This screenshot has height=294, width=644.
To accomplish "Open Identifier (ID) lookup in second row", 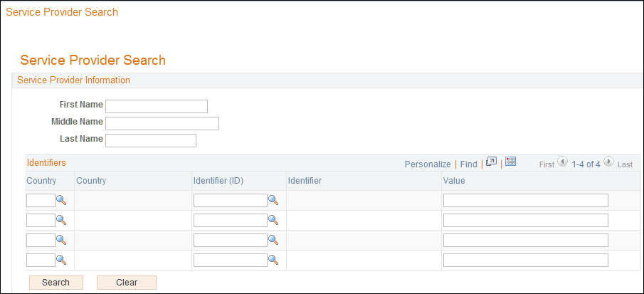I will [x=273, y=220].
